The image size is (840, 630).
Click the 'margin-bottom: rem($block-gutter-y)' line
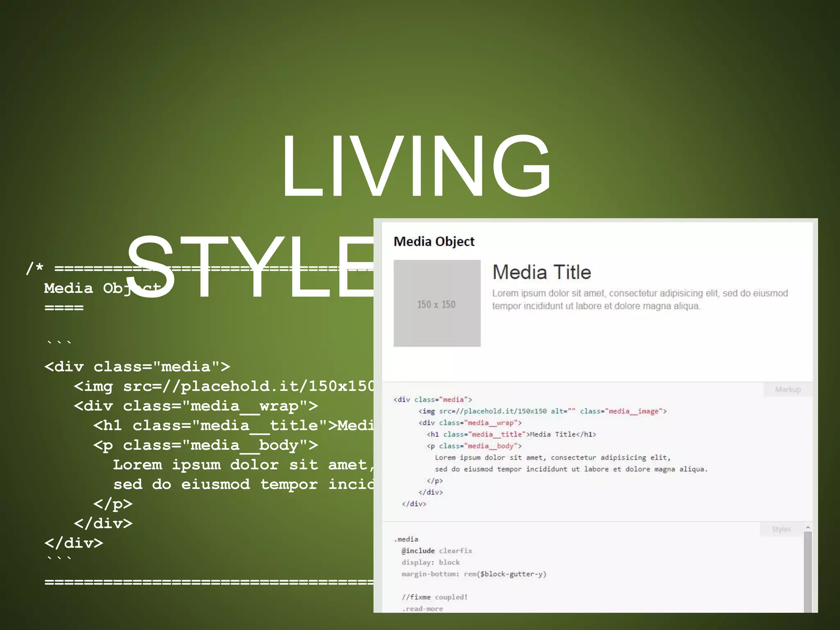474,574
